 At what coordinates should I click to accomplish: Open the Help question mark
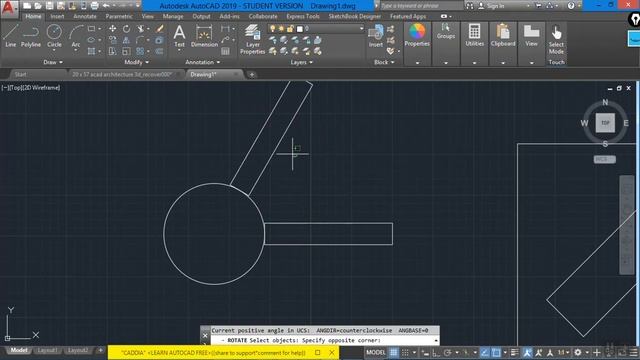571,6
